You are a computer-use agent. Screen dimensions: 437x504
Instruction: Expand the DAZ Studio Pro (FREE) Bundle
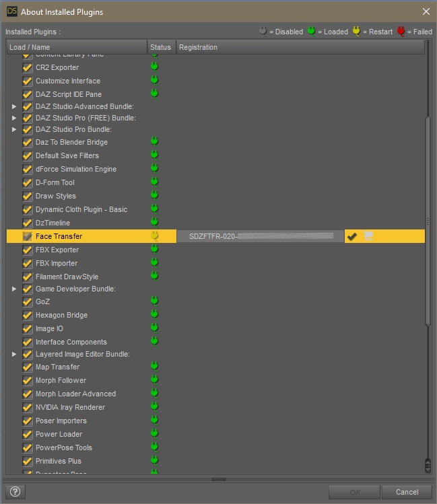tap(14, 118)
